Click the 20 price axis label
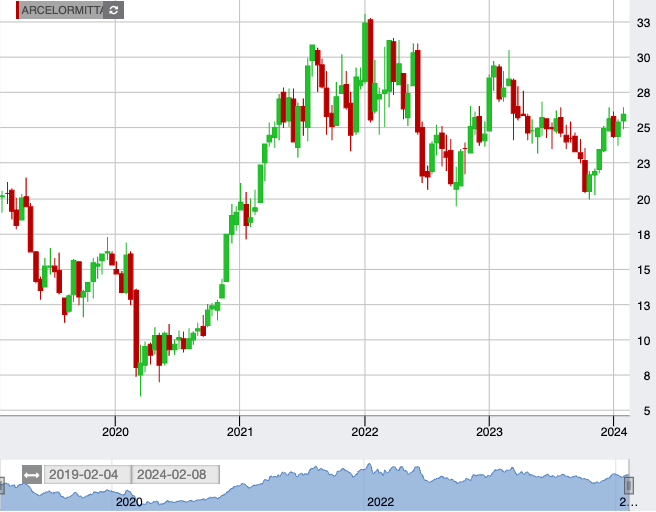The width and height of the screenshot is (656, 512). (643, 200)
